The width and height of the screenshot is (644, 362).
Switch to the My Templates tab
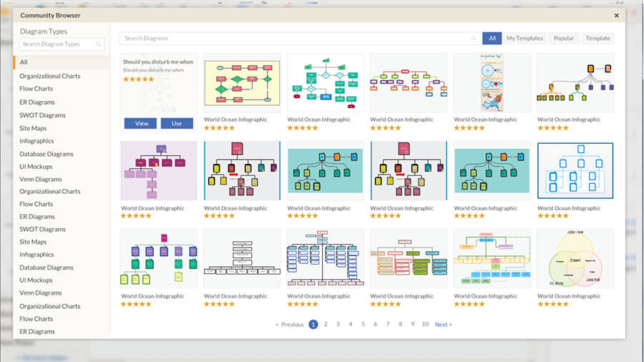(x=525, y=38)
